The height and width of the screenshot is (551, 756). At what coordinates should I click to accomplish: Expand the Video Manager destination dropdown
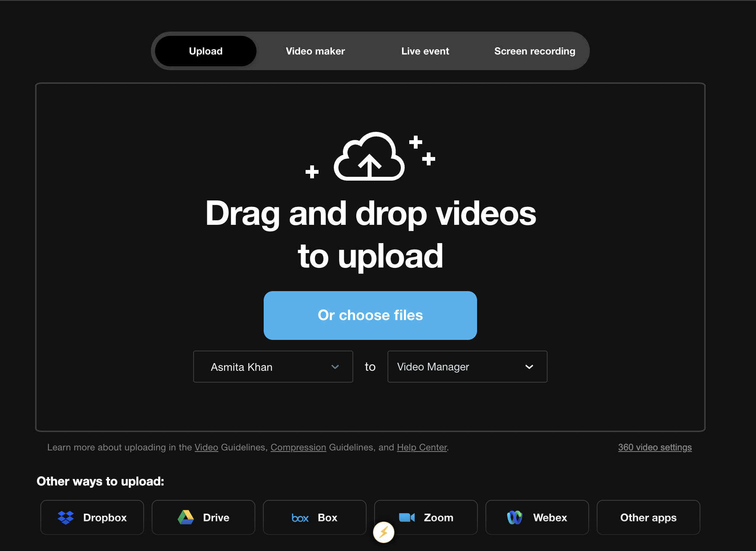467,367
